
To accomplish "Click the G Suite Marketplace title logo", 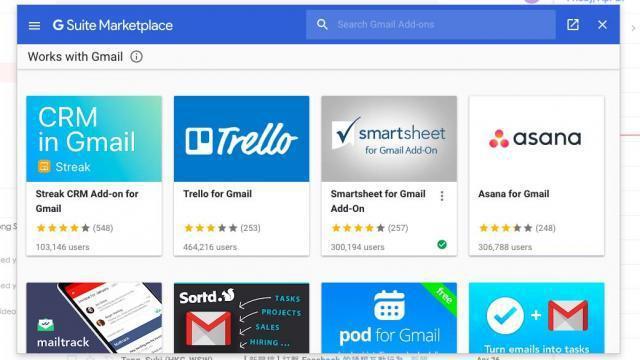I will pyautogui.click(x=113, y=25).
